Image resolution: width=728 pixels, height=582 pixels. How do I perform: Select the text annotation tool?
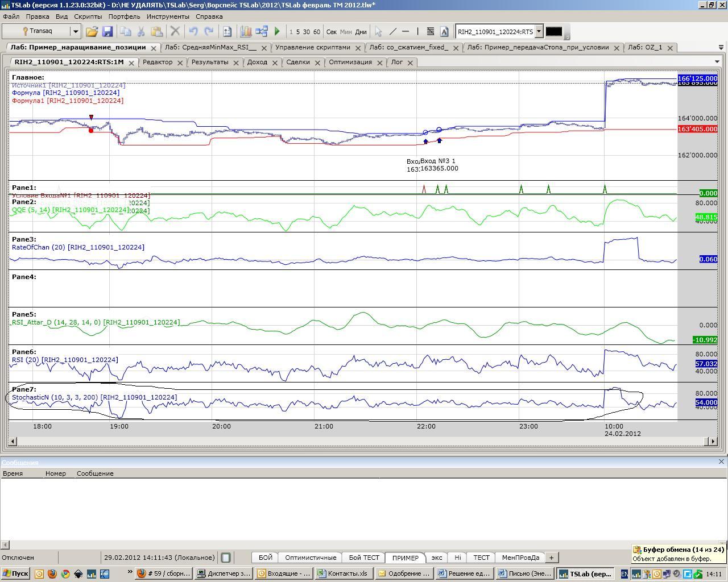(444, 31)
